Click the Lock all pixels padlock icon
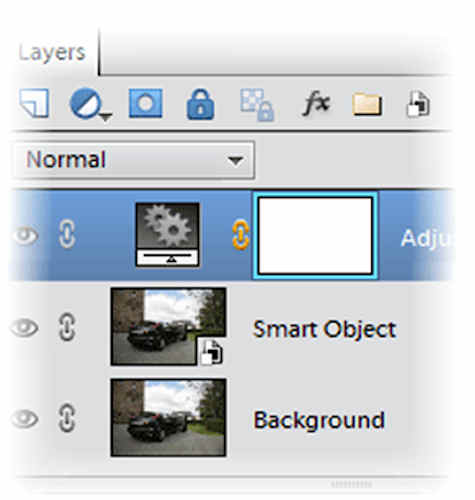This screenshot has width=475, height=500. 200,104
